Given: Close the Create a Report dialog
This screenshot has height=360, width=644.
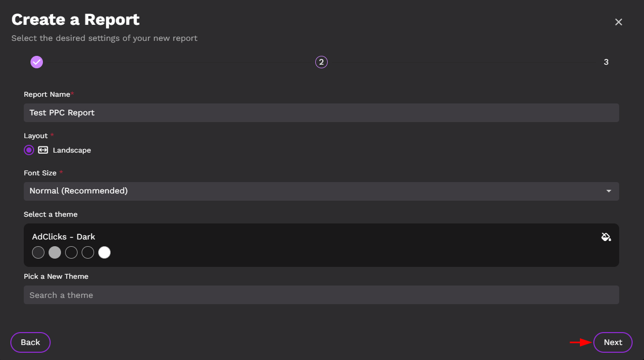Looking at the screenshot, I should point(618,22).
